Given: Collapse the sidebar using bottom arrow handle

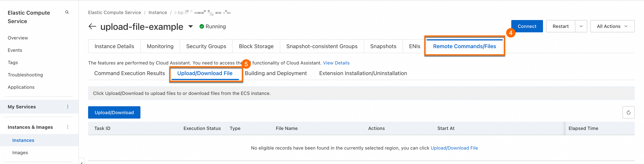Looking at the screenshot, I should pyautogui.click(x=82, y=162).
